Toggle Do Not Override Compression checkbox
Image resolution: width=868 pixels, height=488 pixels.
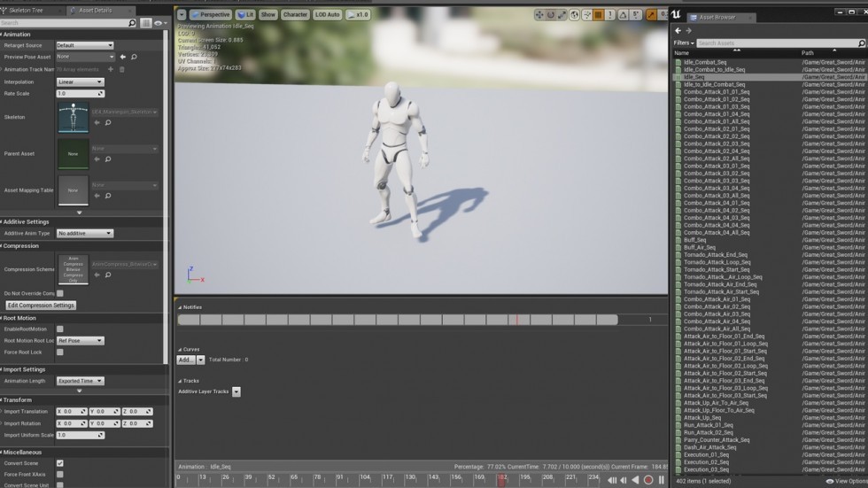pyautogui.click(x=60, y=294)
